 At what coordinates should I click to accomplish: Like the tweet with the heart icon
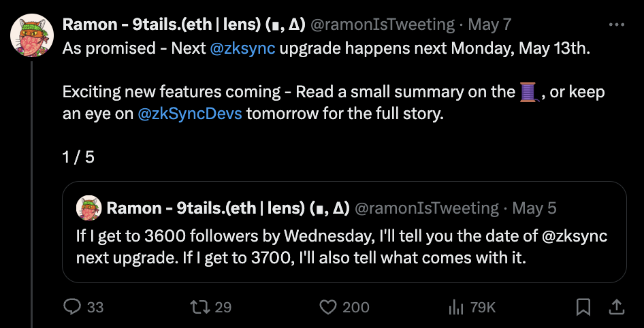[x=329, y=308]
